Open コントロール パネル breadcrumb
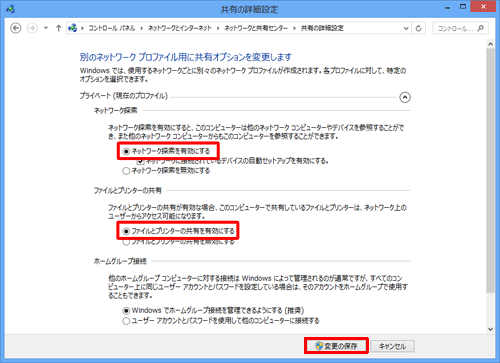The image size is (500, 363). click(112, 28)
